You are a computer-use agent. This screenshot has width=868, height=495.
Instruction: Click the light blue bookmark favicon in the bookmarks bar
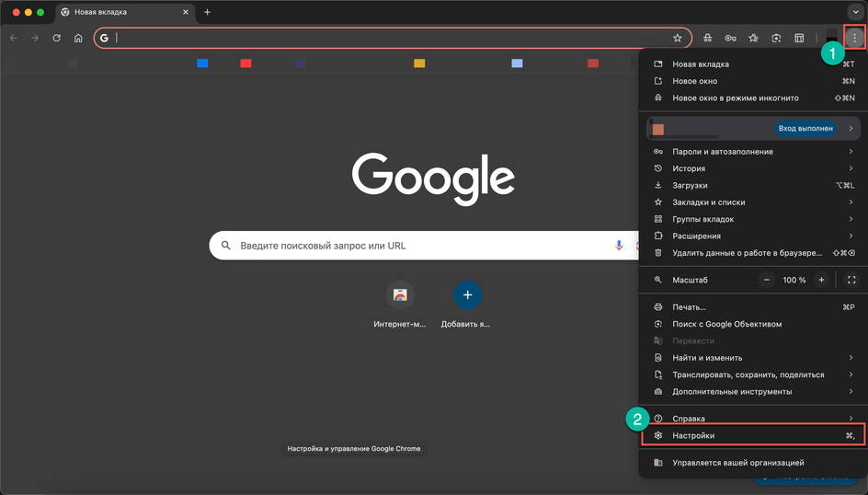517,63
